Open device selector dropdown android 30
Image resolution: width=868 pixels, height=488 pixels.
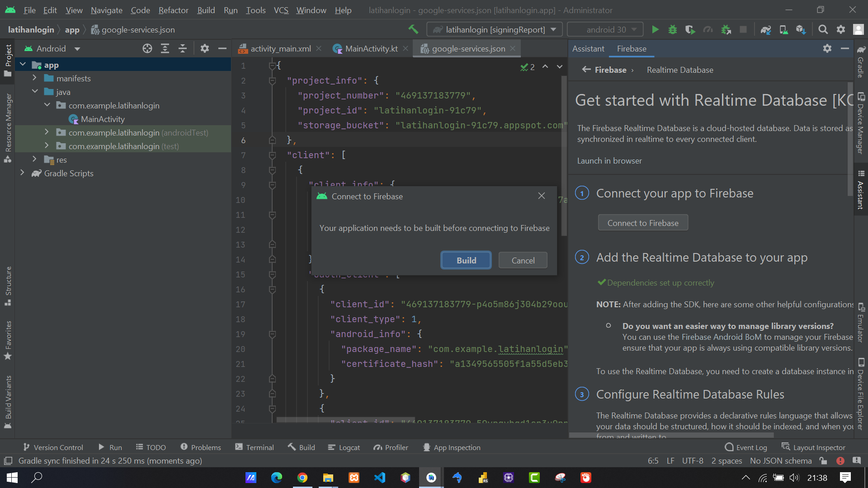(605, 29)
